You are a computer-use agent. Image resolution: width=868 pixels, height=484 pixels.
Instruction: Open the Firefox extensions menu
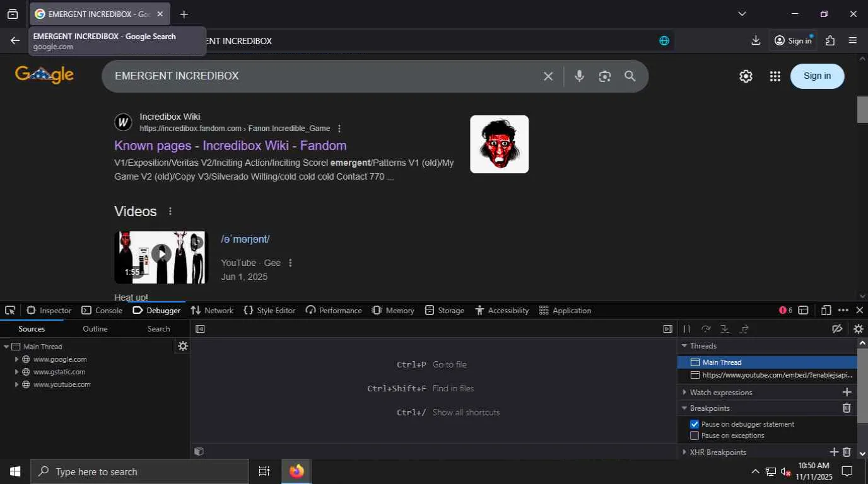(830, 40)
